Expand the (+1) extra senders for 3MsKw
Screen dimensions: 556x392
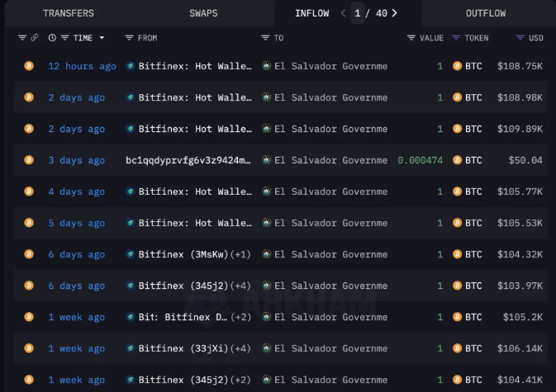point(240,254)
